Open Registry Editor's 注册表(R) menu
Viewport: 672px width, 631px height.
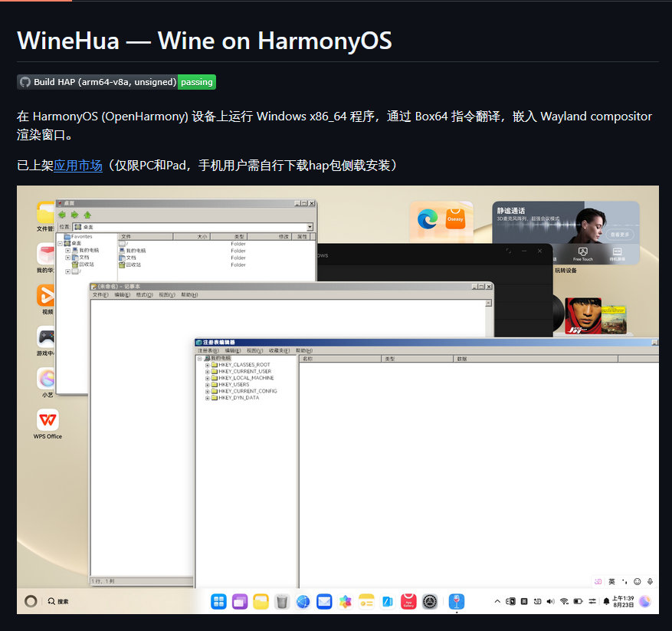[208, 350]
